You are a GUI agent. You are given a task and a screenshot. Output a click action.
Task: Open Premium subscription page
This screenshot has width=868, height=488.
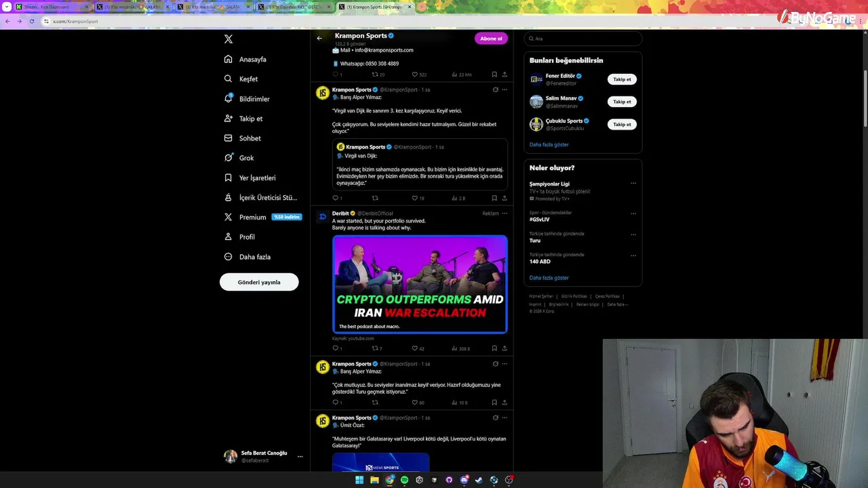click(x=262, y=217)
